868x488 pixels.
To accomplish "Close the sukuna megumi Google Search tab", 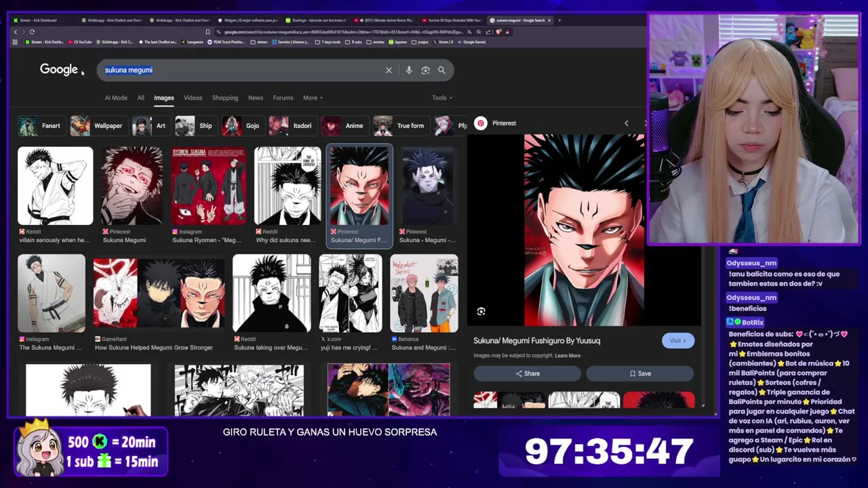I will point(549,20).
